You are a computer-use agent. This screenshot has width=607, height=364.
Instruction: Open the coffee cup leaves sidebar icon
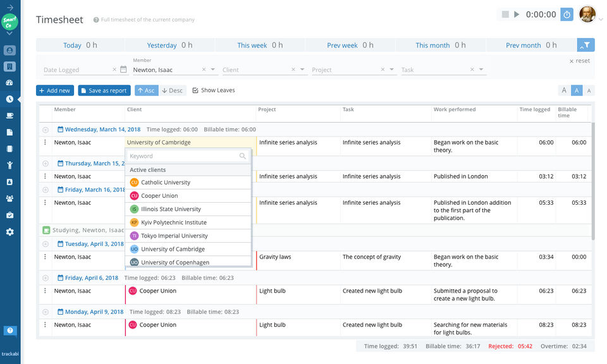click(x=9, y=116)
